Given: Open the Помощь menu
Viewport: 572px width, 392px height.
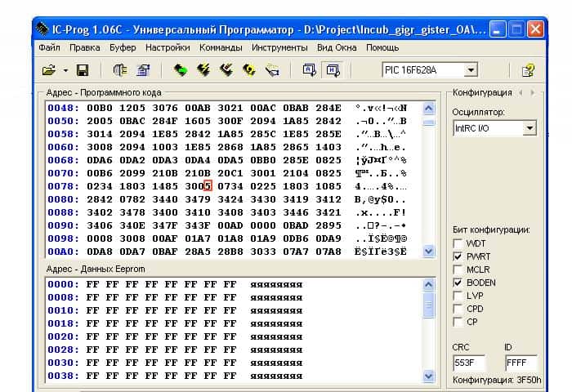Looking at the screenshot, I should point(382,47).
